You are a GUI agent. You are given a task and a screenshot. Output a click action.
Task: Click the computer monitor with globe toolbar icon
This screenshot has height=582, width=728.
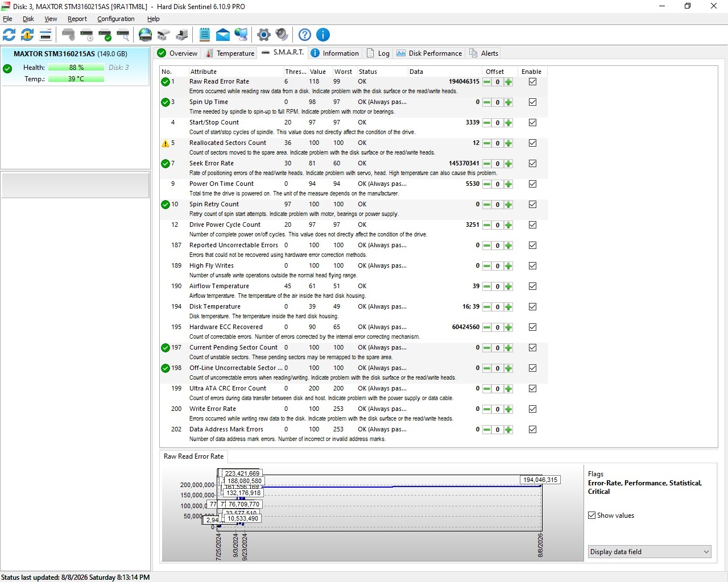click(x=241, y=35)
